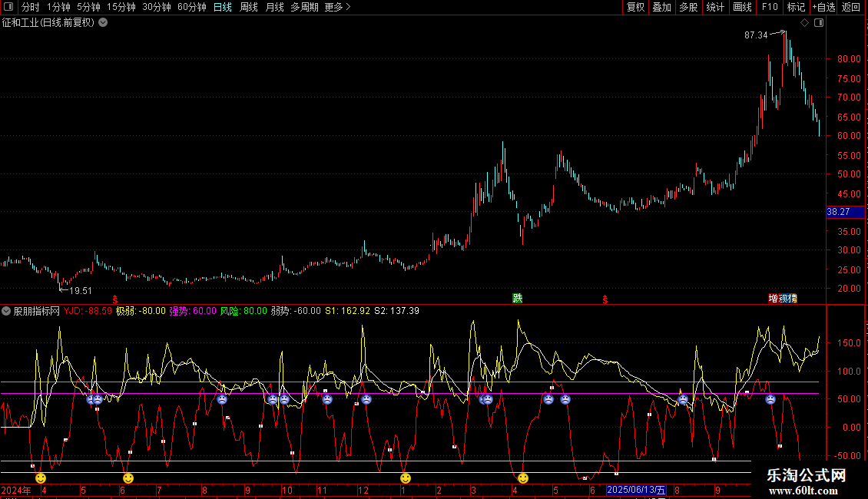Open the 多股 multi-stock view

point(688,7)
